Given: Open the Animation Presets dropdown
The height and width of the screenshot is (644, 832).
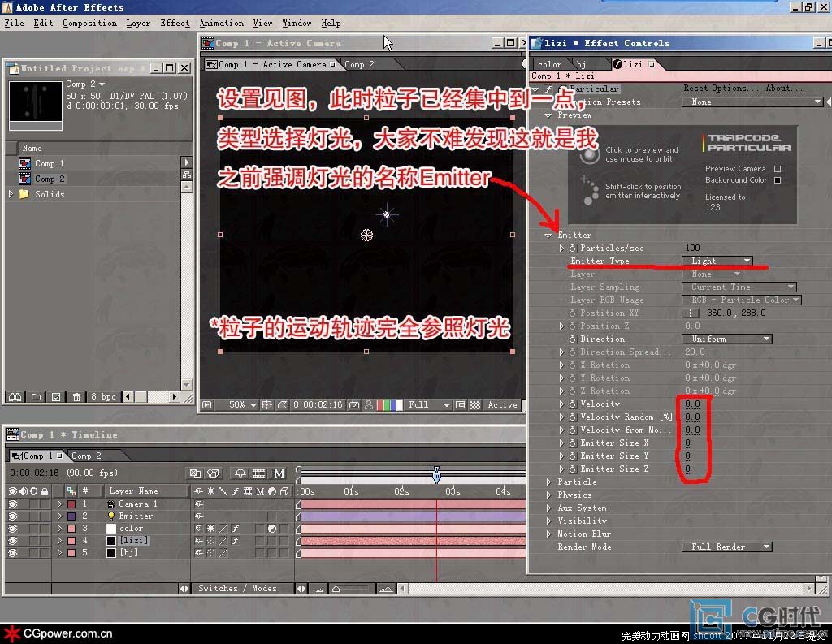Looking at the screenshot, I should [x=752, y=102].
